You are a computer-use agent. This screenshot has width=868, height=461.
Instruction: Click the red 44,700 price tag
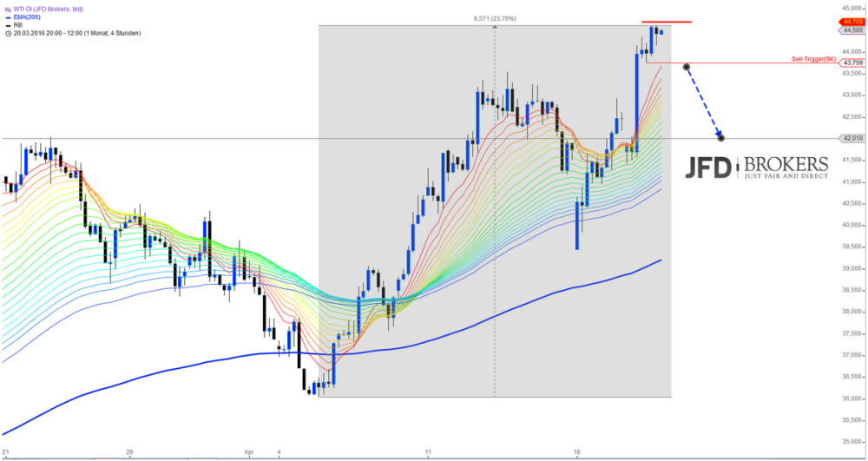click(852, 22)
